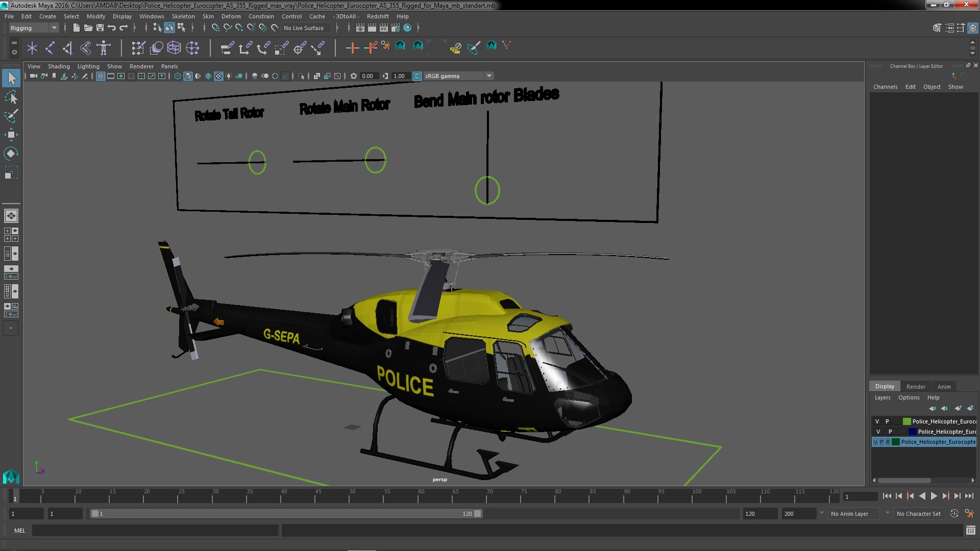Viewport: 980px width, 551px height.
Task: Click the Set Key shelf icon
Action: pos(352,48)
